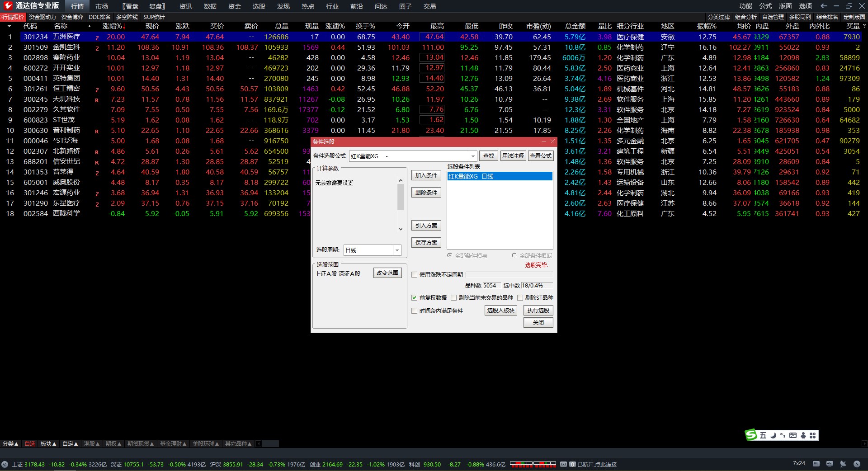Image resolution: width=868 pixels, height=471 pixels.
Task: Click the horizontal scrollbar beside bottom tabs
Action: [270, 444]
